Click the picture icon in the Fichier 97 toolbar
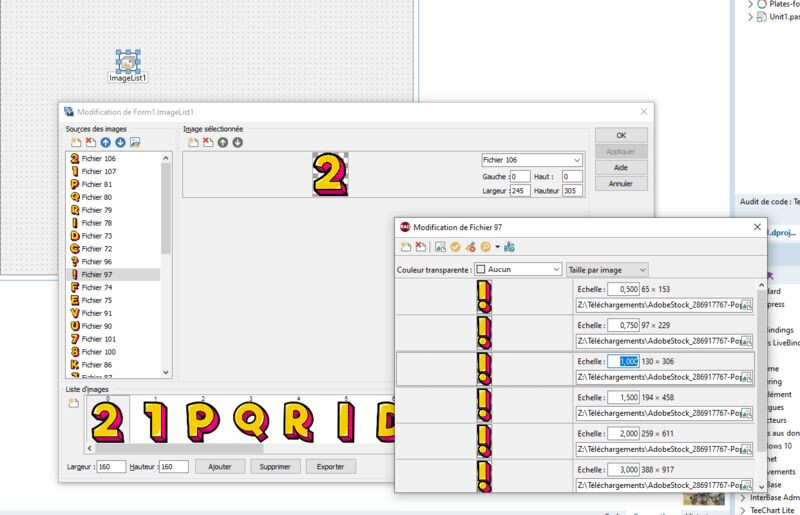The height and width of the screenshot is (515, 800). (440, 247)
